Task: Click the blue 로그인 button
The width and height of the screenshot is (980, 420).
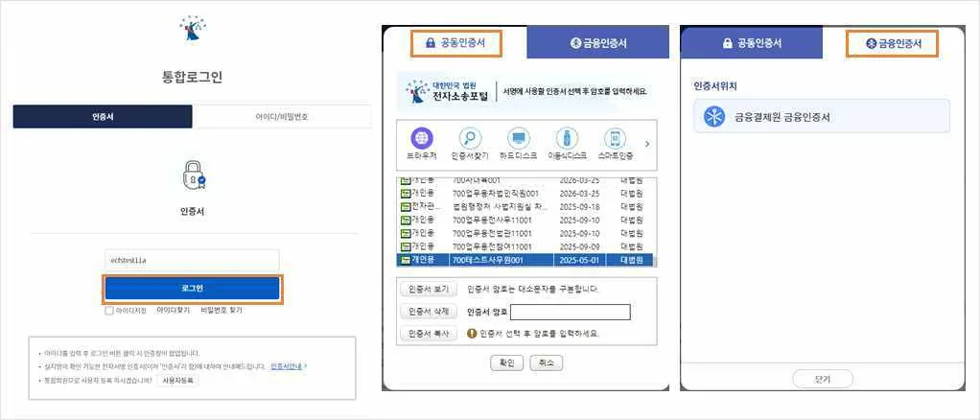Action: [x=193, y=288]
